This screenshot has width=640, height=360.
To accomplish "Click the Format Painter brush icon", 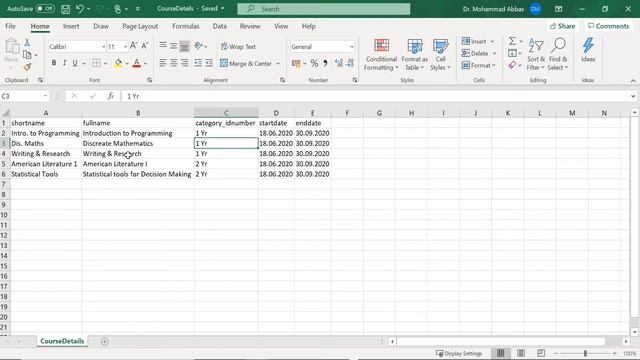I will [x=27, y=67].
